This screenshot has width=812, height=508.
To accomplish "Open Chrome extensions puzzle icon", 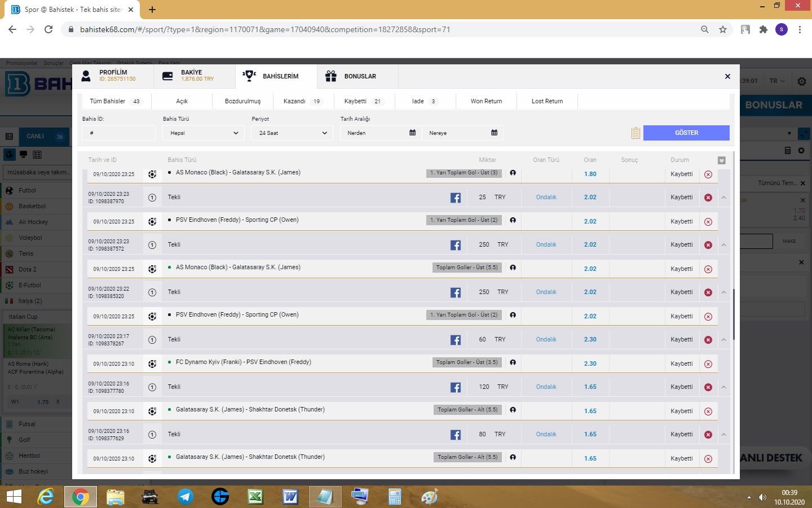I will click(x=764, y=29).
